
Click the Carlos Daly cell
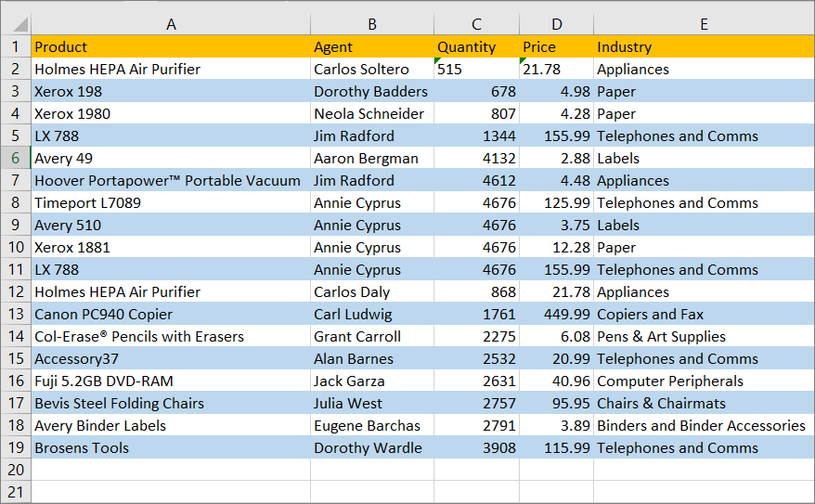pyautogui.click(x=372, y=291)
